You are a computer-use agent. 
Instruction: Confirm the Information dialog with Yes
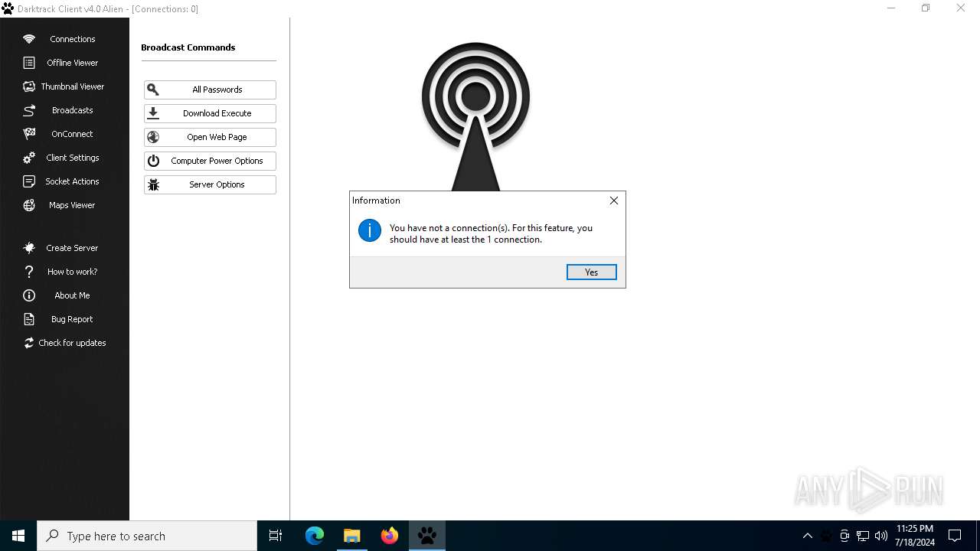click(x=592, y=272)
